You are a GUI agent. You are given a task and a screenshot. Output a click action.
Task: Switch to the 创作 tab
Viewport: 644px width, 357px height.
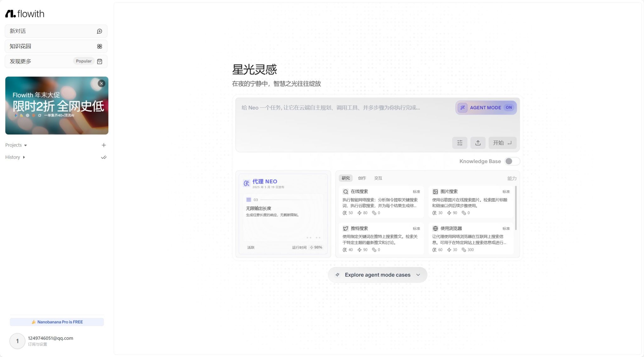coord(362,178)
